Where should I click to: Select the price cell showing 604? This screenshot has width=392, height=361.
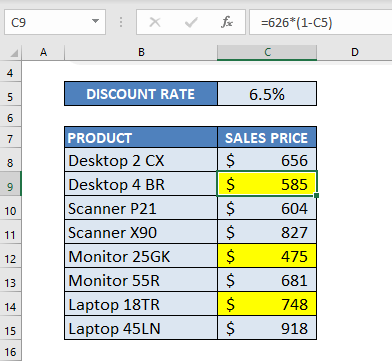[267, 208]
